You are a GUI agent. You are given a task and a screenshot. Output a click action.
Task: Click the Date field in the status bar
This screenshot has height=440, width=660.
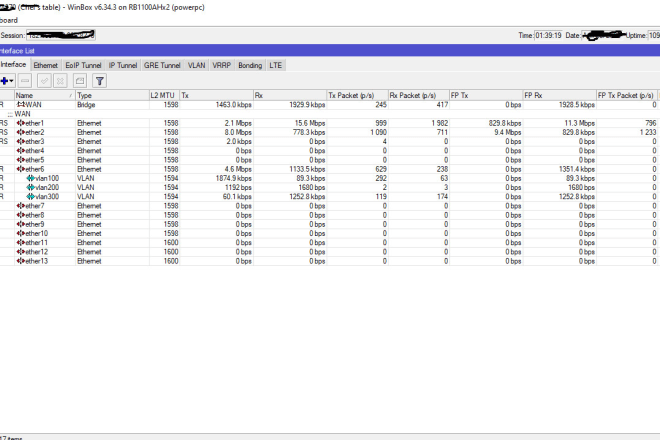coord(603,35)
